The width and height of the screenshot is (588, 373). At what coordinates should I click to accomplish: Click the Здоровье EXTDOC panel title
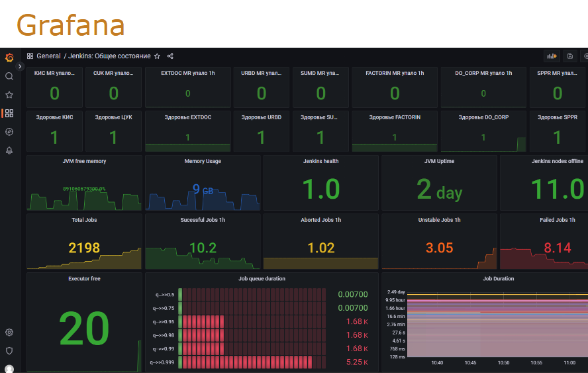coord(188,117)
